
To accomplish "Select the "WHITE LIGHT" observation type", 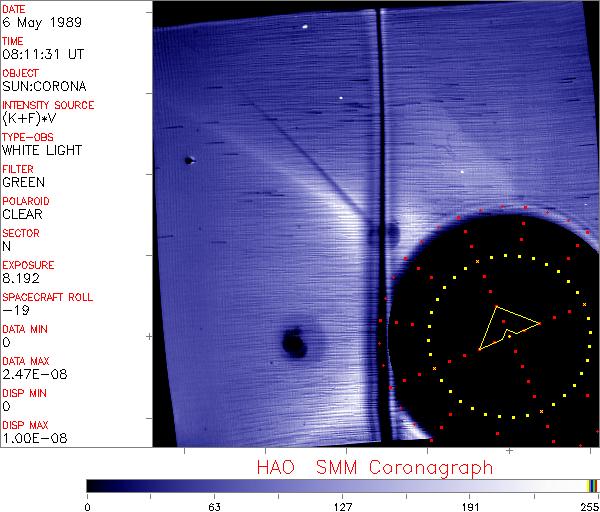I will click(41, 150).
